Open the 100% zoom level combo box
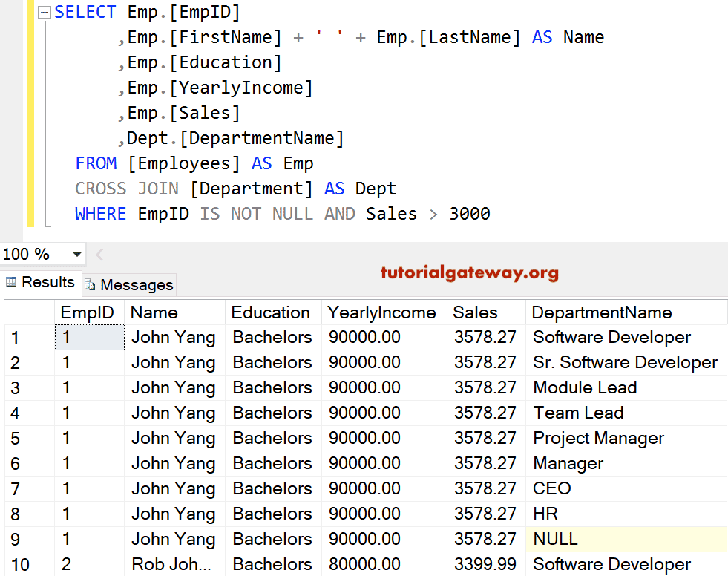The image size is (728, 576). 41,254
